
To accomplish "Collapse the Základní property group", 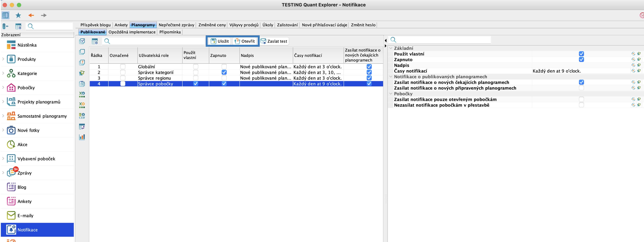I will click(391, 48).
